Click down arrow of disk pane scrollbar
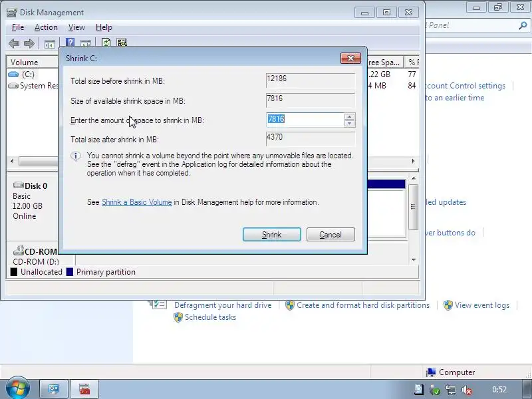Screen dimensions: 532x399 pos(414,260)
